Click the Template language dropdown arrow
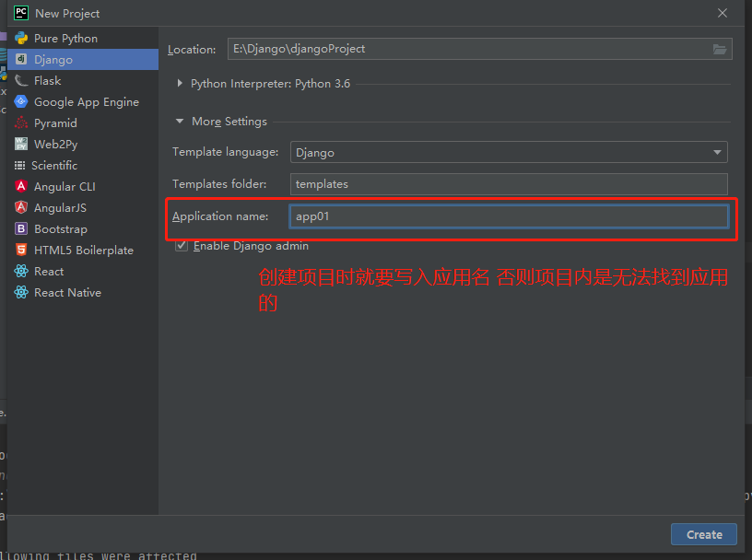Image resolution: width=752 pixels, height=560 pixels. click(717, 152)
